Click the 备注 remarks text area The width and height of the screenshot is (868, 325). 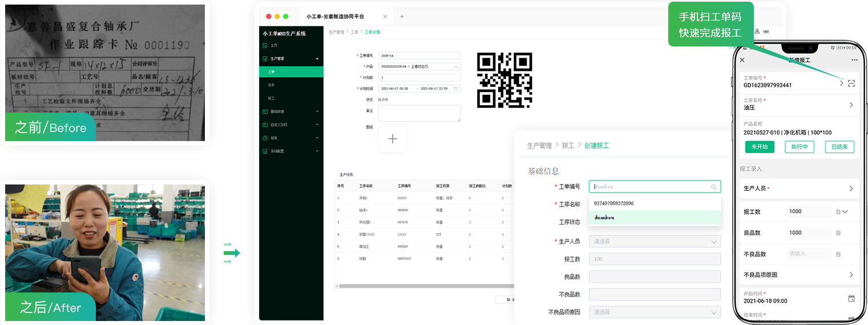pyautogui.click(x=419, y=113)
